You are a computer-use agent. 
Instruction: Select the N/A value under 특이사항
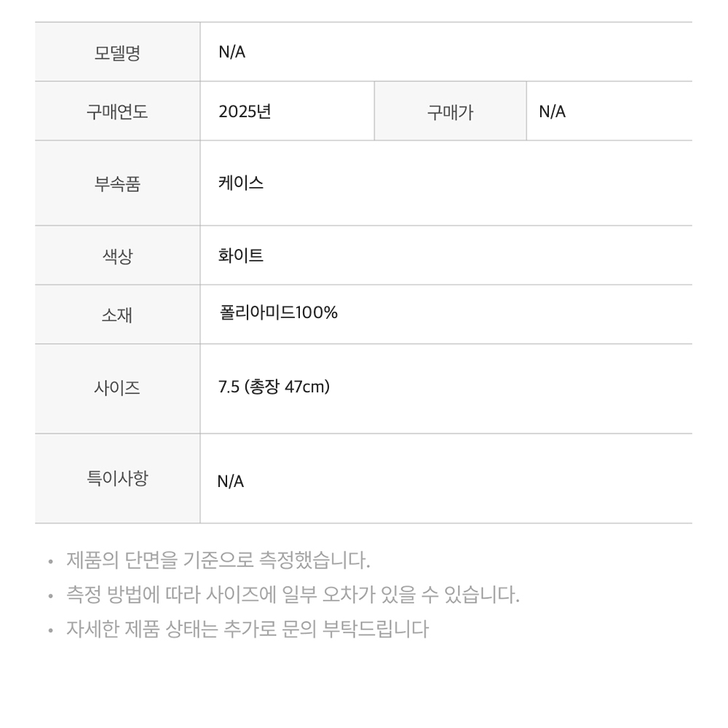tap(230, 481)
